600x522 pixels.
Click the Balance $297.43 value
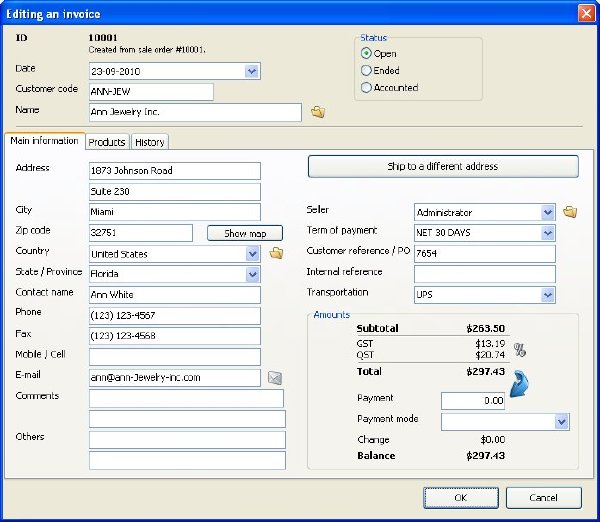486,456
